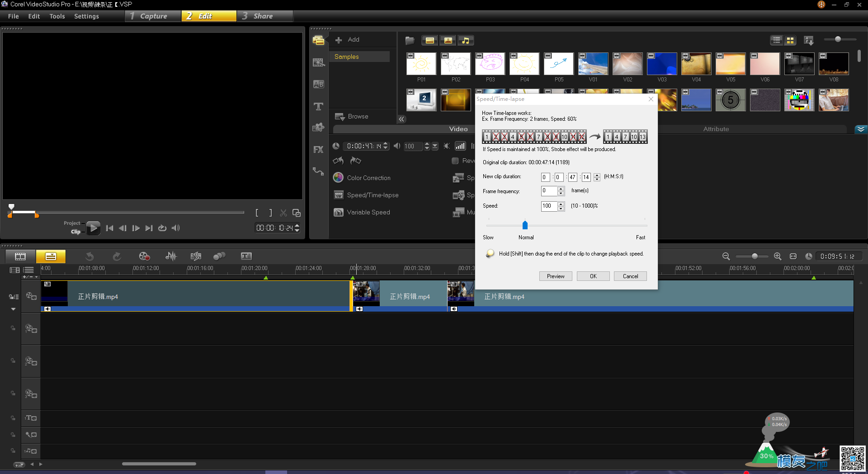This screenshot has height=474, width=868.
Task: Open the Record/Capture option
Action: click(x=144, y=256)
